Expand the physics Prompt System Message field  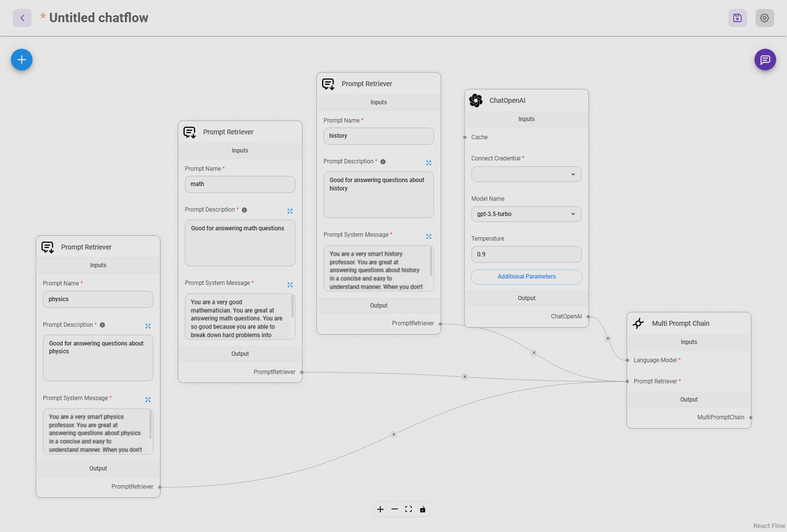tap(148, 400)
